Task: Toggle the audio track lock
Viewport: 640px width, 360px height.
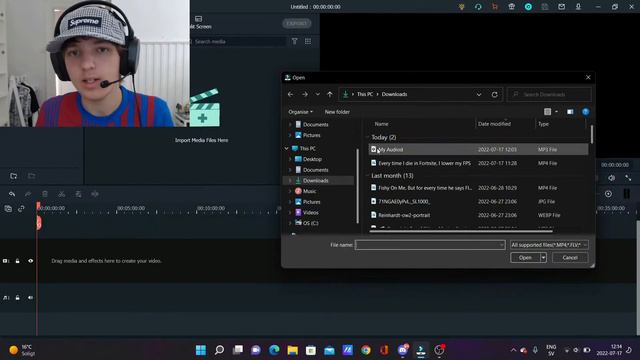Action: 18,298
